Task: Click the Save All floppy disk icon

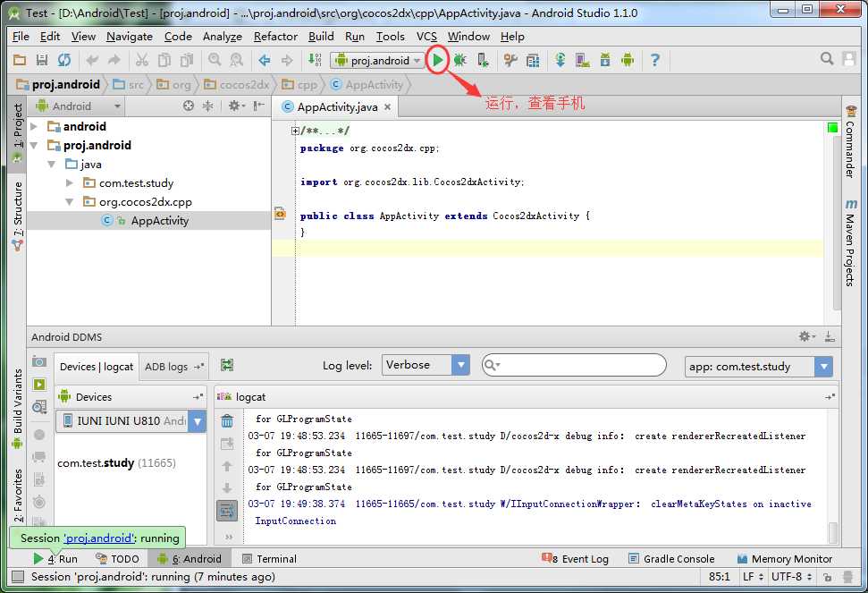Action: [42, 60]
